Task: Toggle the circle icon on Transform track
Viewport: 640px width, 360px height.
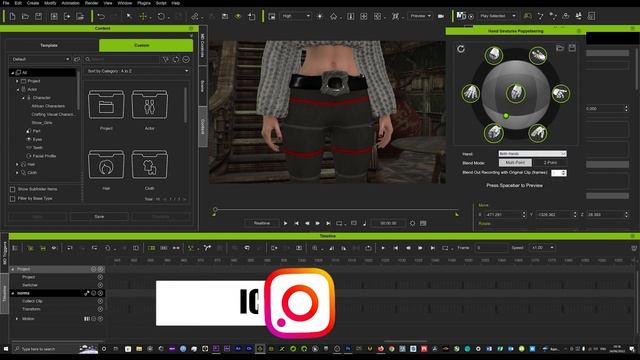Action: 100,309
